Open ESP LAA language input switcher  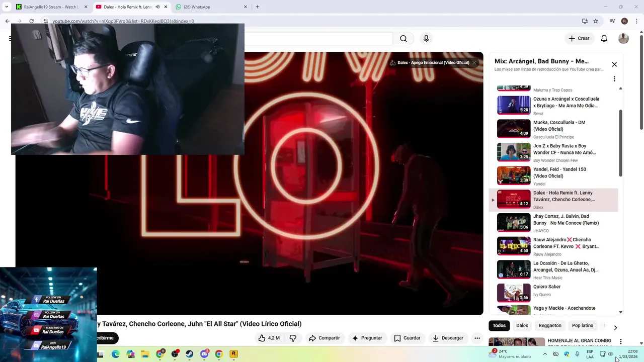(x=590, y=354)
